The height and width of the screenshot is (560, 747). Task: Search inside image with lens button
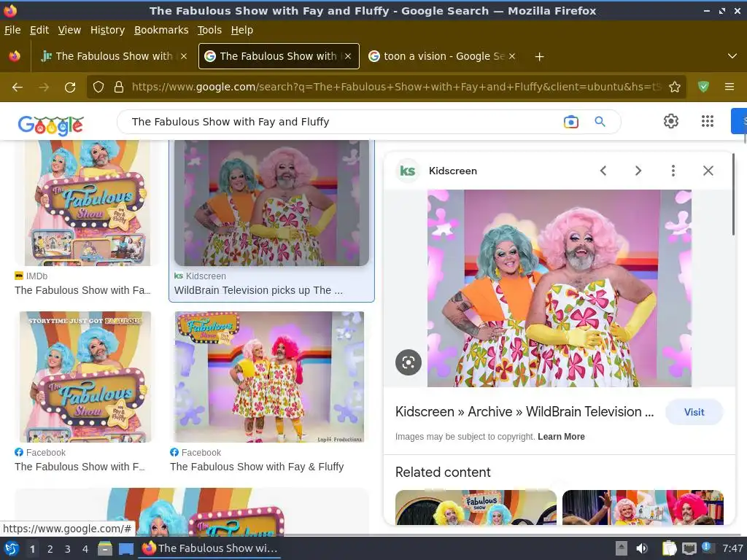click(x=409, y=362)
